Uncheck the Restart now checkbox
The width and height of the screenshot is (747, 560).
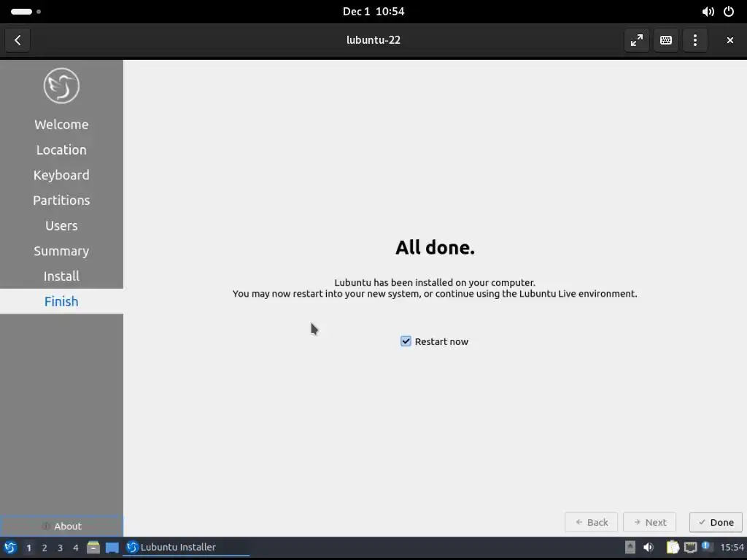click(406, 341)
